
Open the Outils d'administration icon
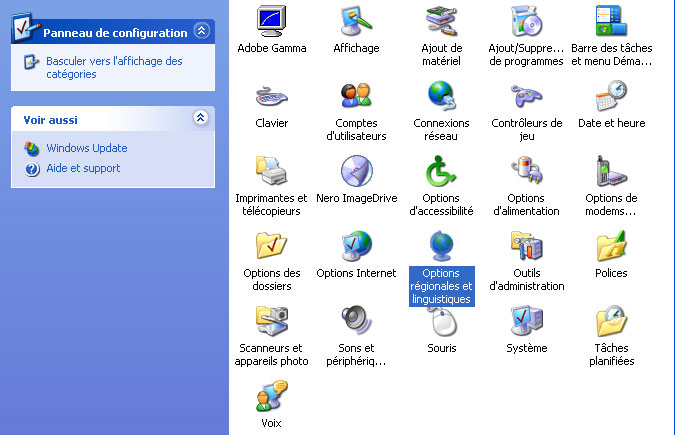coord(526,245)
